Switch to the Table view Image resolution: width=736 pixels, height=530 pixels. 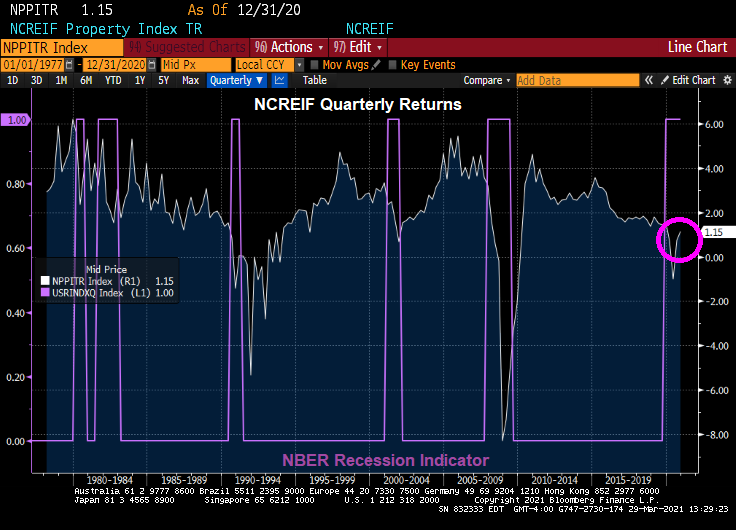[314, 80]
